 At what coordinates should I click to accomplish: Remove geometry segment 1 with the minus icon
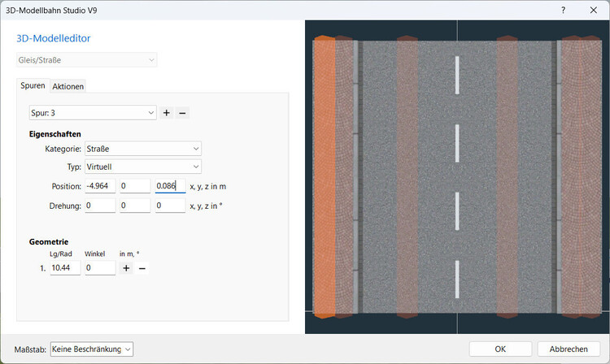click(x=142, y=268)
